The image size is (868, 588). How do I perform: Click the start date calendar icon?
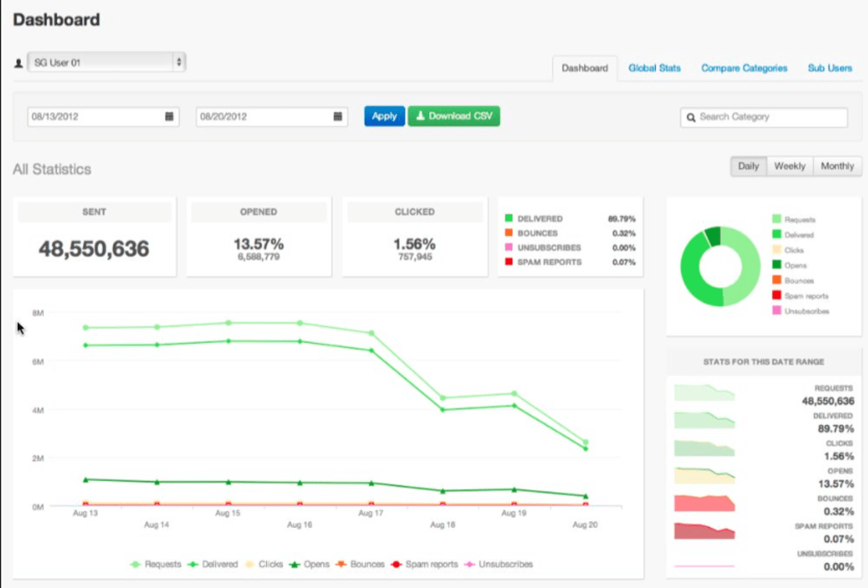click(170, 116)
